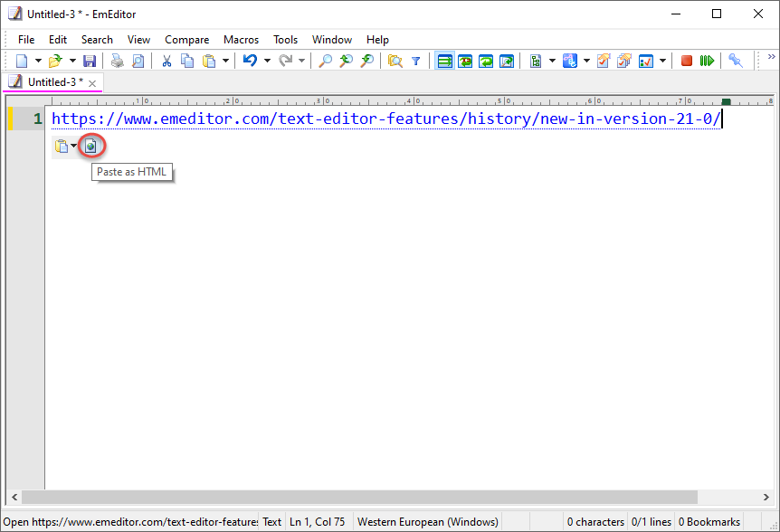Open the Tools menu
The image size is (780, 532).
coord(286,40)
